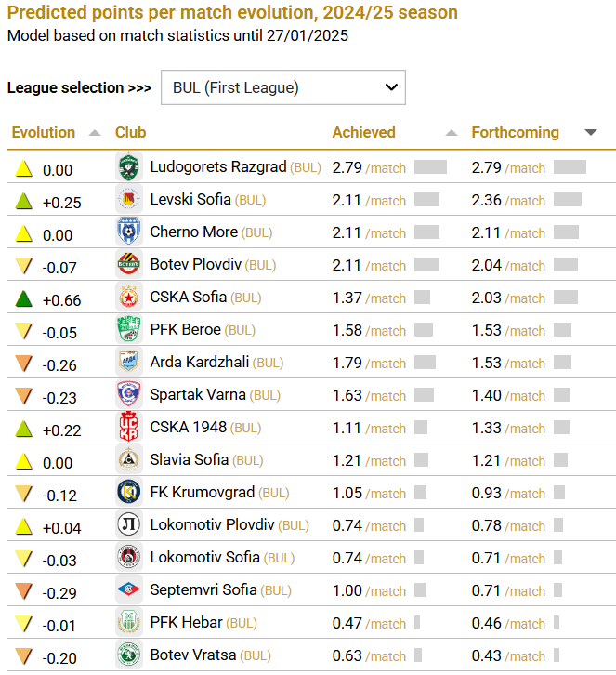
Task: Click Ludogorets Razgrad's achieved points bar
Action: coord(430,167)
